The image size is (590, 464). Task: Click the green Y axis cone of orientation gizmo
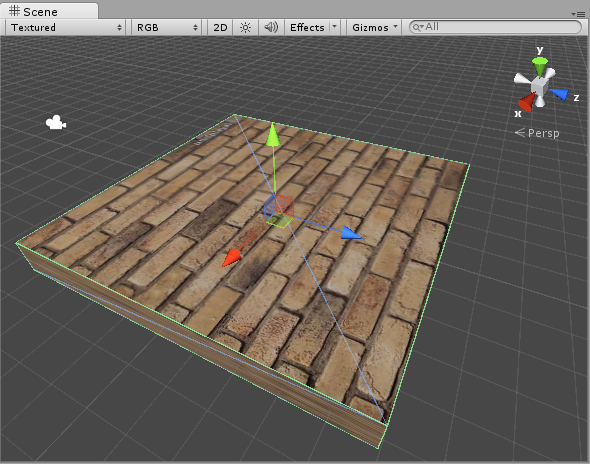click(540, 67)
